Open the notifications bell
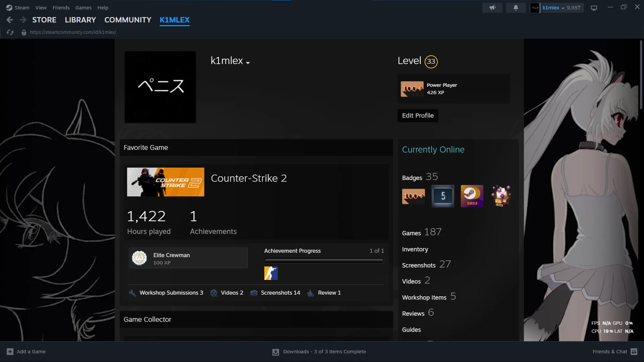This screenshot has height=362, width=644. tap(516, 8)
